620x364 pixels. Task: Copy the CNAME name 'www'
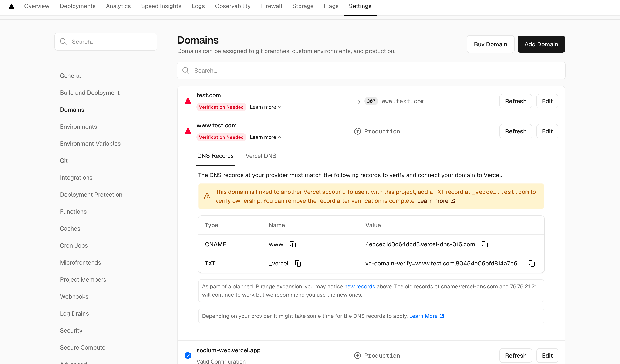293,244
